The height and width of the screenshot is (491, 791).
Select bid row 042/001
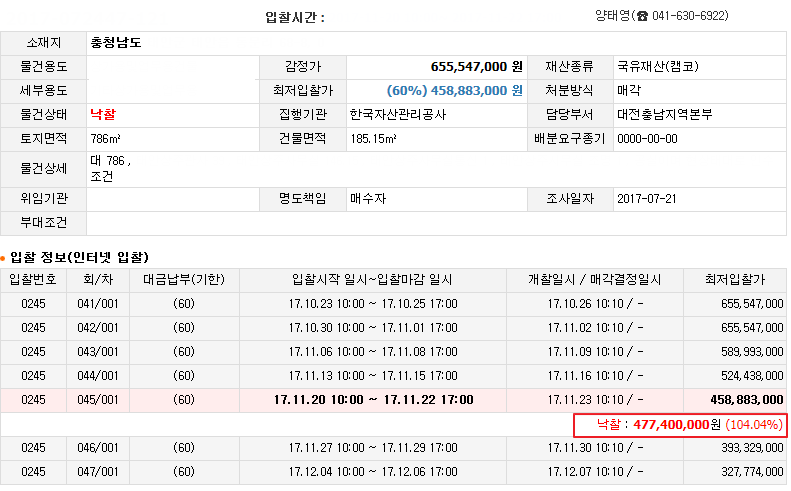393,328
